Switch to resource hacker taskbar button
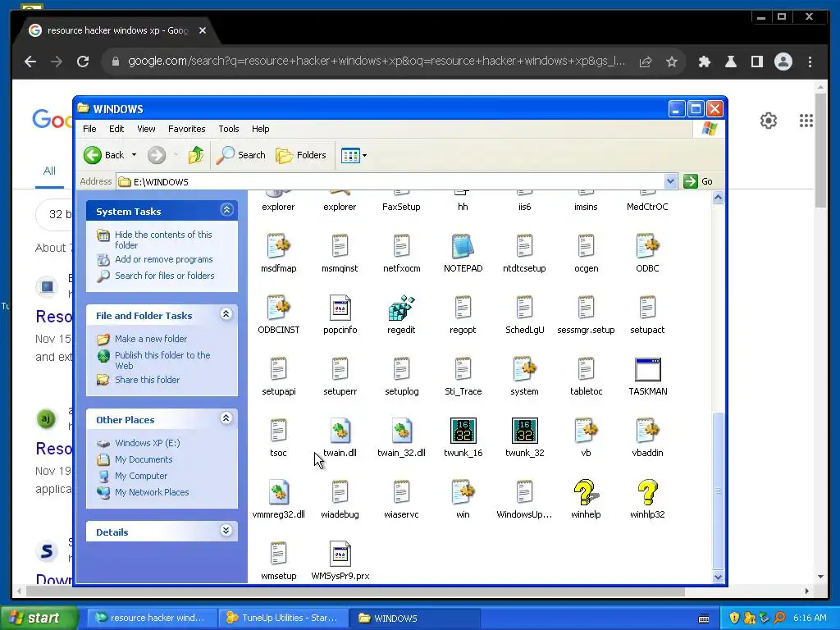The image size is (840, 630). pos(151,618)
